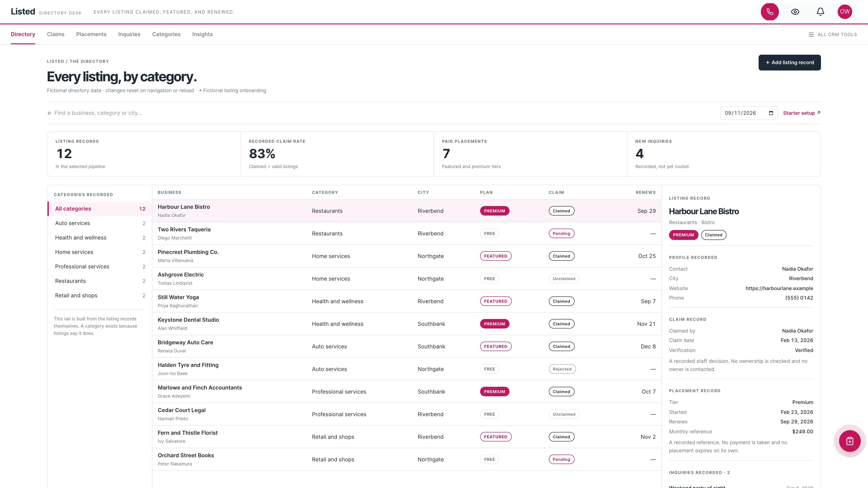Screen dimensions: 868x488
Task: Filter by Retail and shops category
Action: [x=100, y=296]
